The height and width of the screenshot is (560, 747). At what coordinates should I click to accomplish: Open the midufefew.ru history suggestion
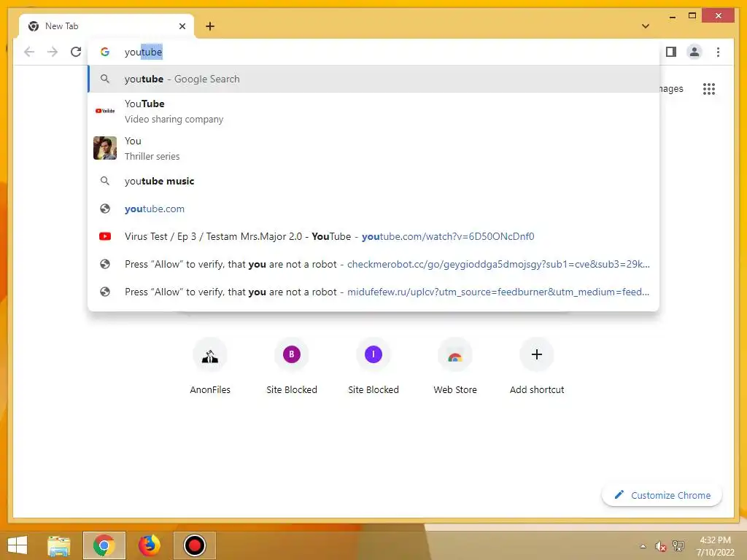pos(374,292)
